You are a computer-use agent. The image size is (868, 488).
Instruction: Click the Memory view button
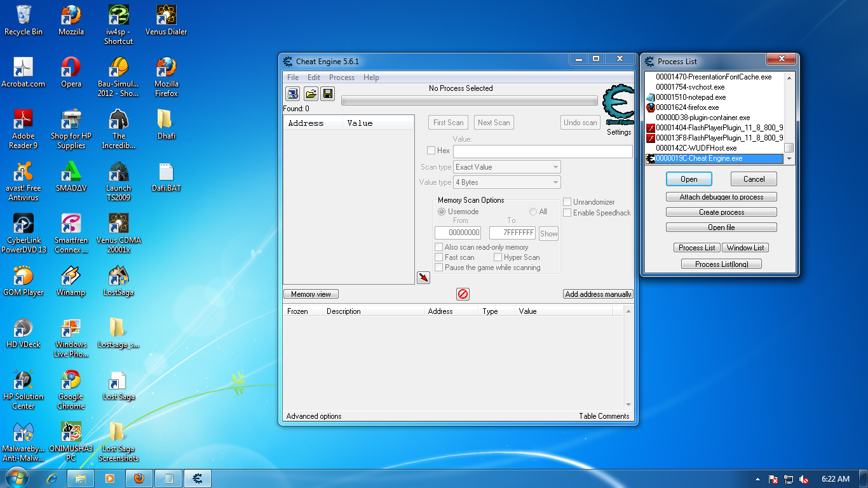311,294
